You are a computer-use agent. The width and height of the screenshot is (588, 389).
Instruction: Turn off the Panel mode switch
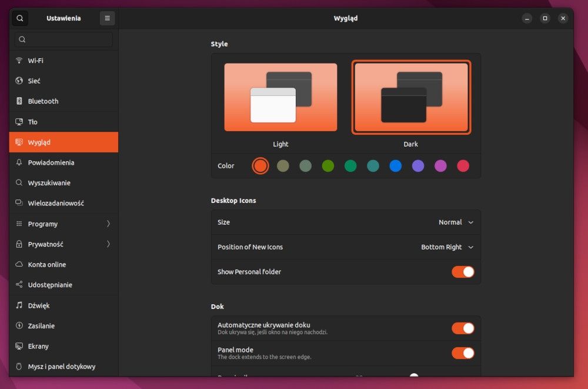click(x=463, y=353)
